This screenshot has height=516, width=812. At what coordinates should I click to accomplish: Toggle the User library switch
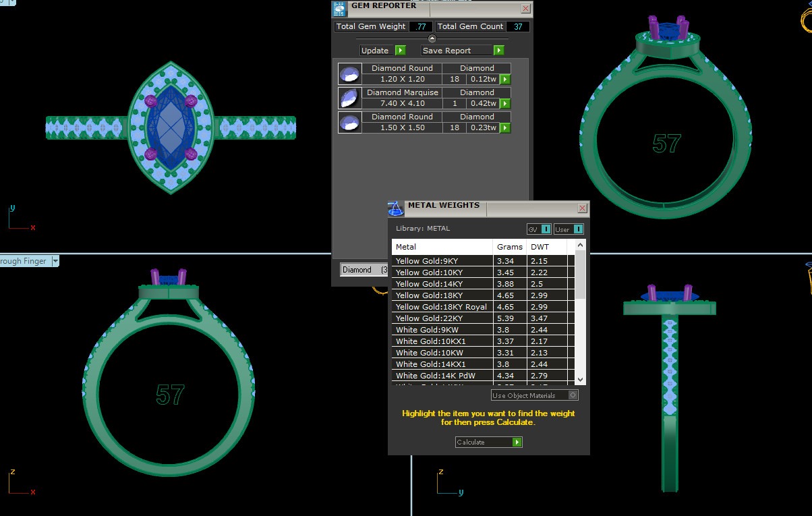578,229
